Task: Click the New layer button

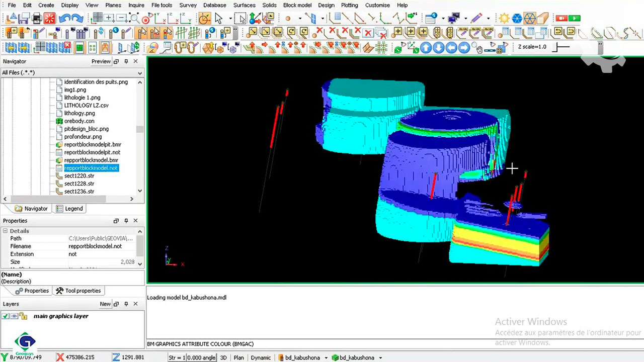Action: (105, 304)
